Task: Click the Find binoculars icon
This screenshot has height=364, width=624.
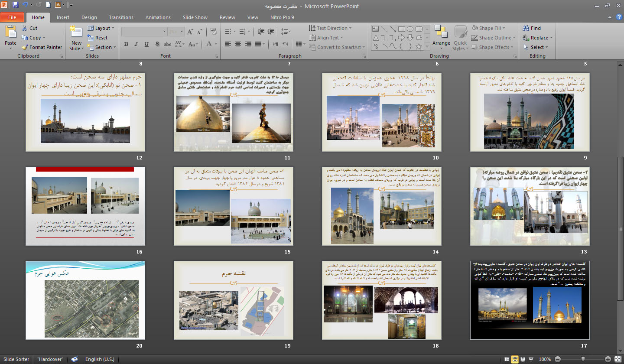Action: point(526,28)
